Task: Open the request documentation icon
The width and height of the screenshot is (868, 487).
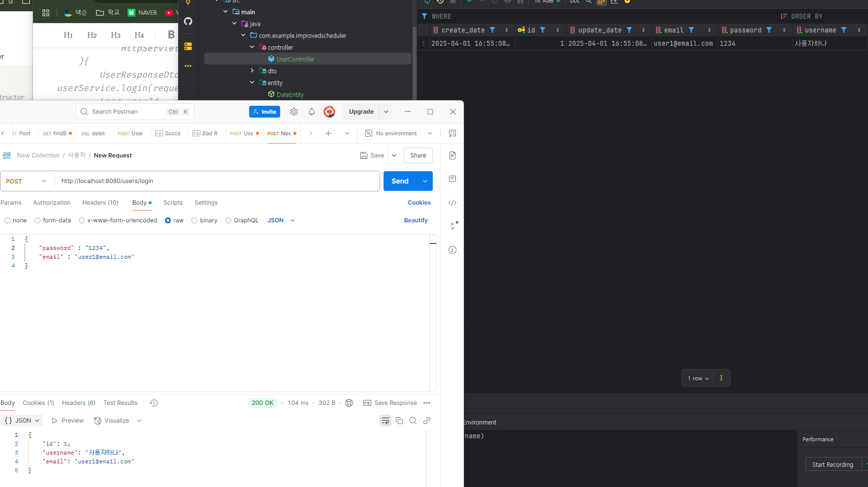Action: 452,155
